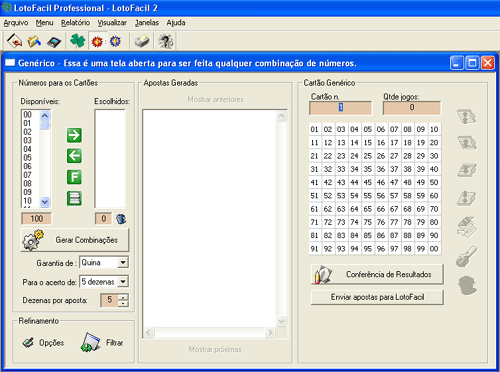The width and height of the screenshot is (500, 372).
Task: Click the Gerar Combinações button
Action: (x=75, y=240)
